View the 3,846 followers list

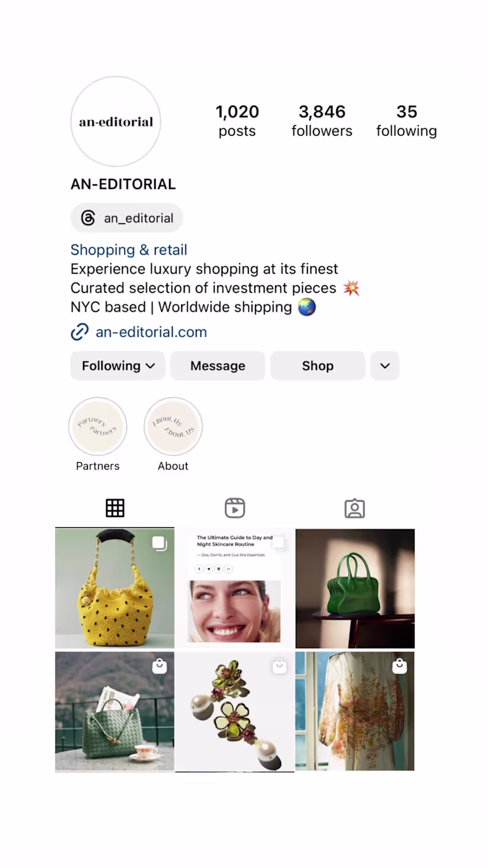pyautogui.click(x=322, y=121)
